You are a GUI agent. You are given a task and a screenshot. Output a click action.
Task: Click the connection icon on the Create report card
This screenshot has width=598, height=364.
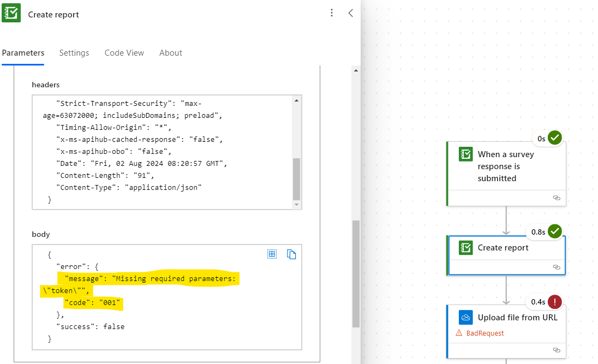tap(557, 267)
